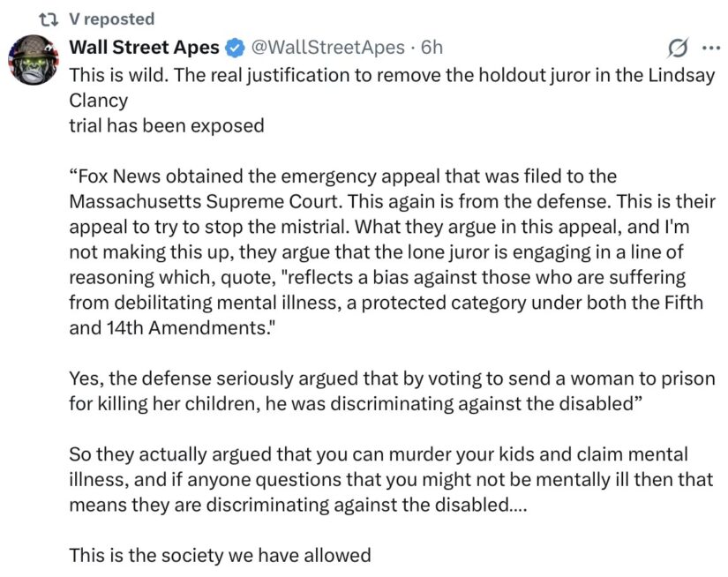The height and width of the screenshot is (577, 728).
Task: Click the 'trial has been exposed' line
Action: coord(167,125)
